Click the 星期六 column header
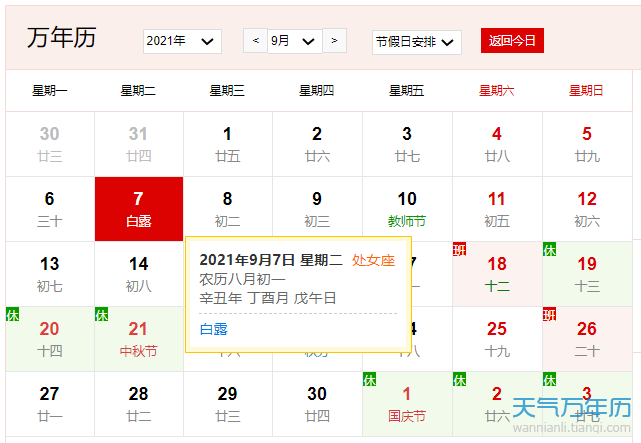This screenshot has height=443, width=641. 497,90
